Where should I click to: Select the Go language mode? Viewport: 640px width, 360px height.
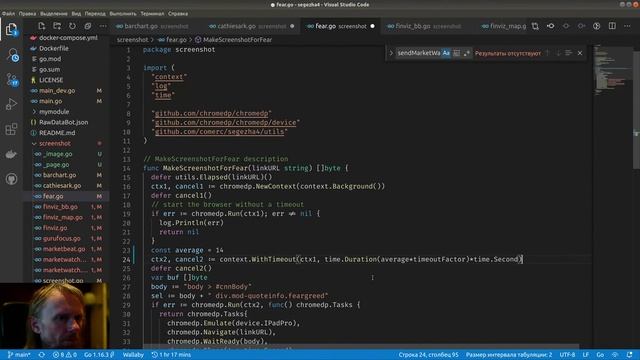pyautogui.click(x=600, y=355)
